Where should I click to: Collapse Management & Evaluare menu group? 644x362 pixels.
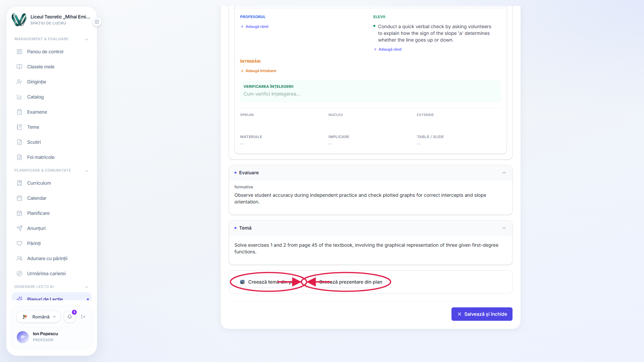[x=87, y=39]
